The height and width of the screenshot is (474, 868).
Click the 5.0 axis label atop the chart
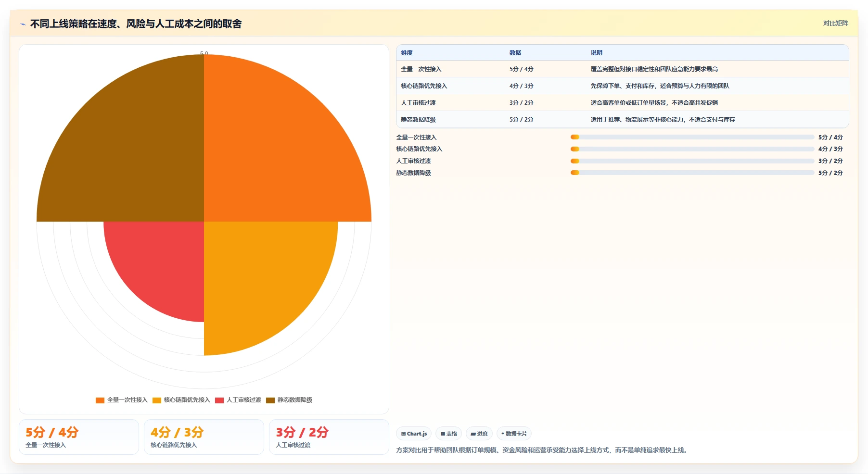click(x=204, y=53)
